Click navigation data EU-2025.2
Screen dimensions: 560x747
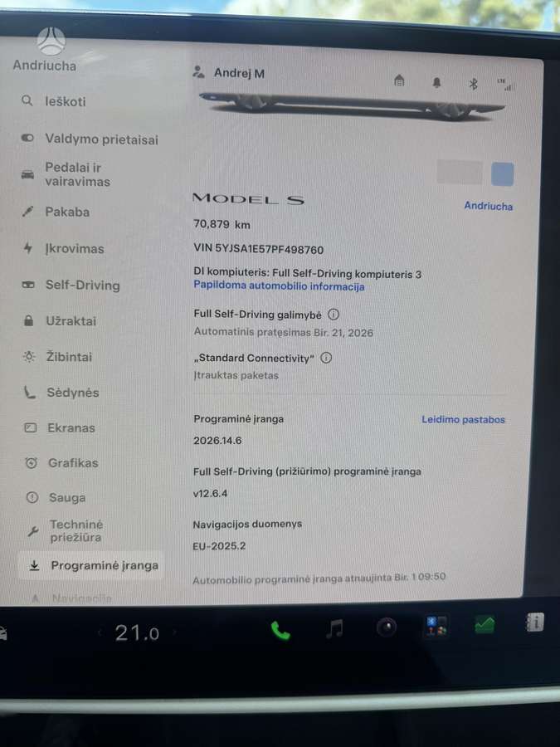tap(219, 546)
